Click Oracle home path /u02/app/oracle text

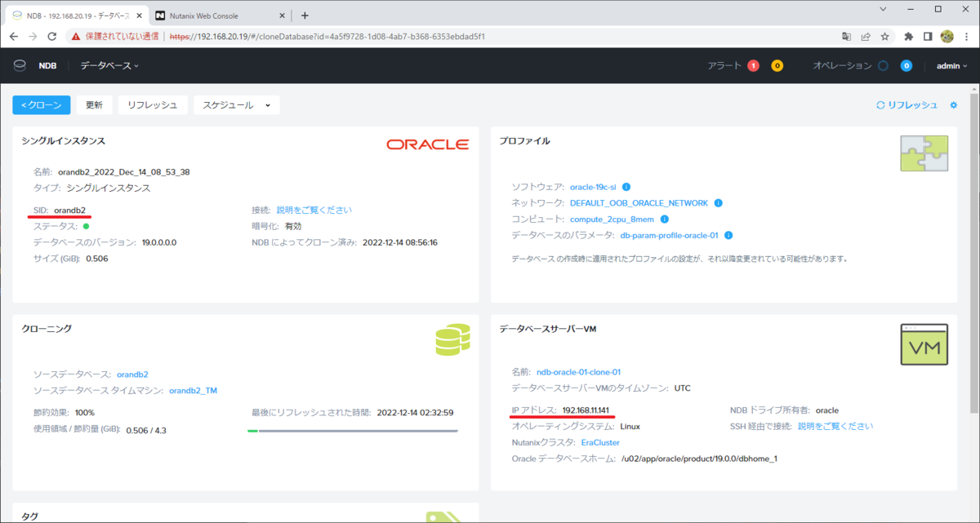(x=699, y=459)
